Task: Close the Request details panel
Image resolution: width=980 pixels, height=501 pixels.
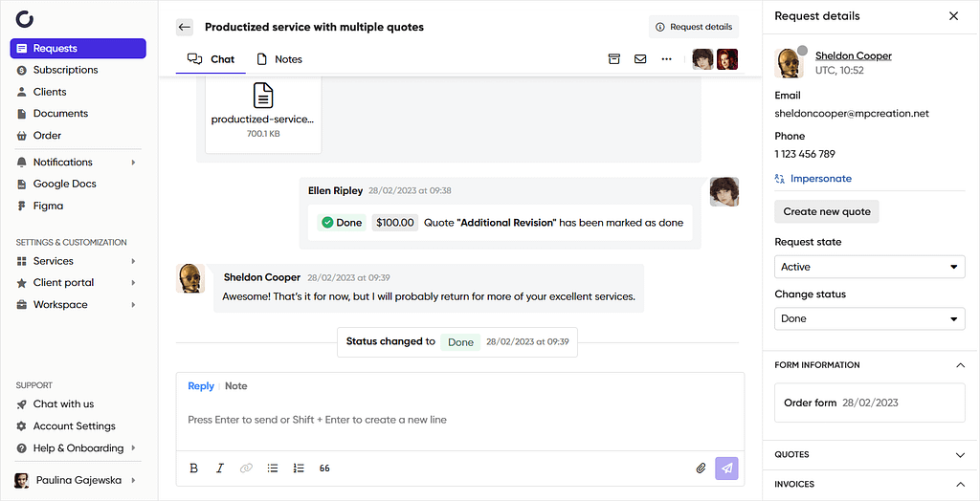Action: [954, 16]
